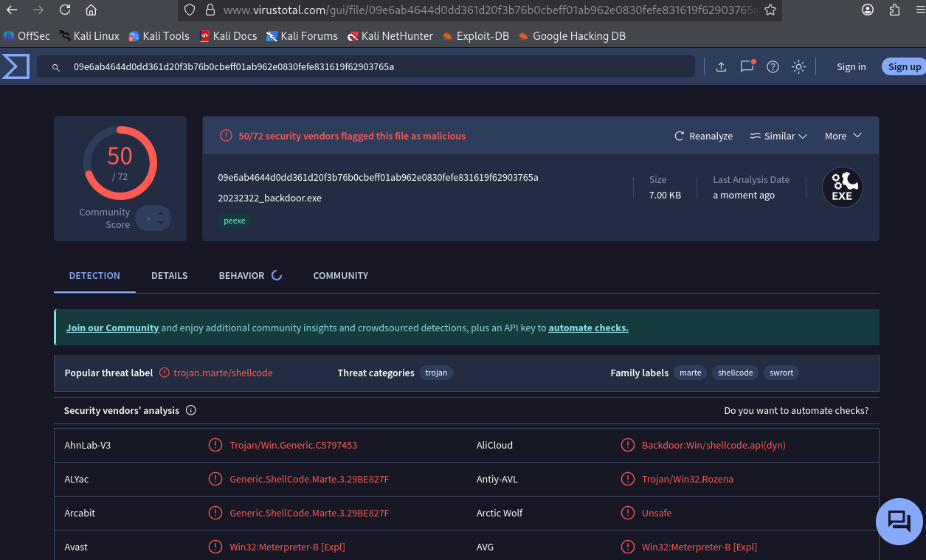926x560 pixels.
Task: Open the Kali Forums bookmark
Action: click(302, 35)
